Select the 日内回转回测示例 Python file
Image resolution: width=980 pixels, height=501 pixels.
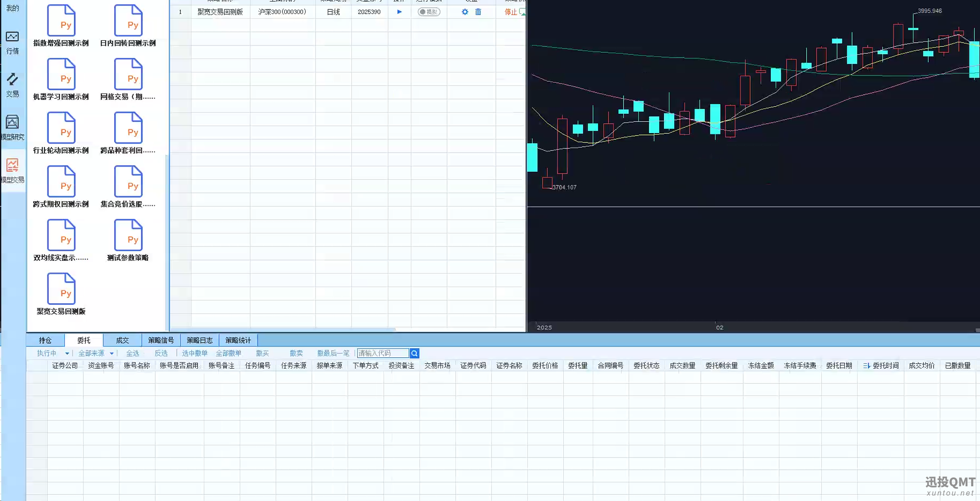128,26
